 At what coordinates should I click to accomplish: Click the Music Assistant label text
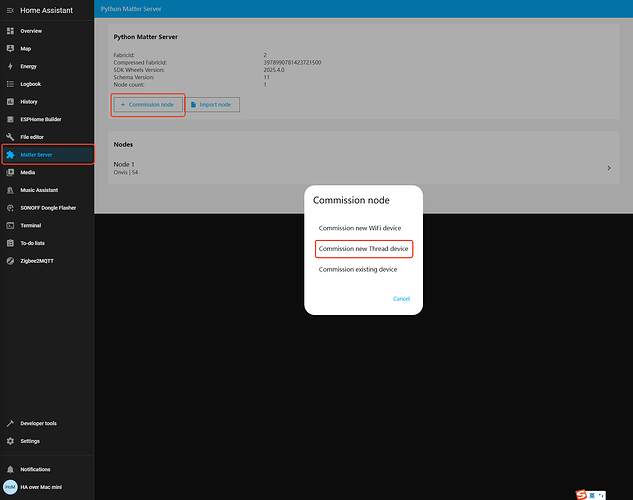point(39,190)
